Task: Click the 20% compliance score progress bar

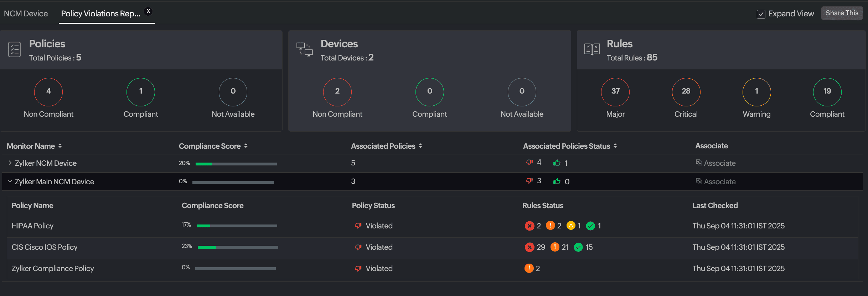Action: tap(236, 164)
